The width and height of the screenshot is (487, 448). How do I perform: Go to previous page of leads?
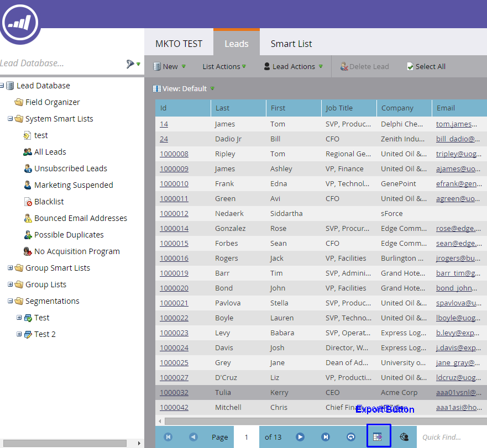193,437
